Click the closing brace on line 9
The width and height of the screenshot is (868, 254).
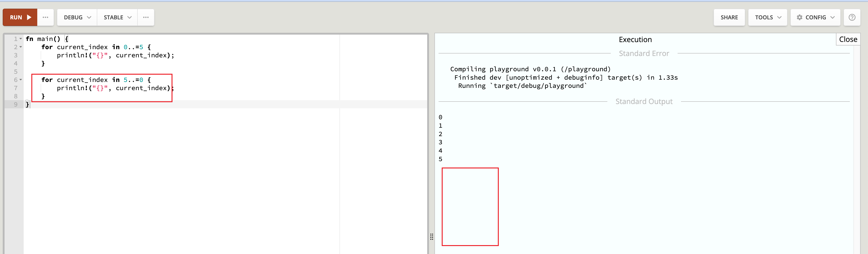[27, 104]
